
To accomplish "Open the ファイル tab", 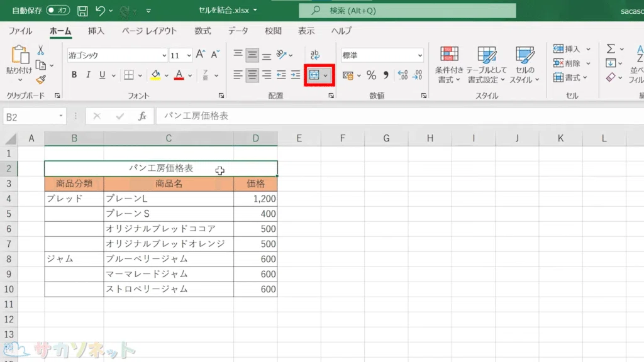I will coord(20,31).
